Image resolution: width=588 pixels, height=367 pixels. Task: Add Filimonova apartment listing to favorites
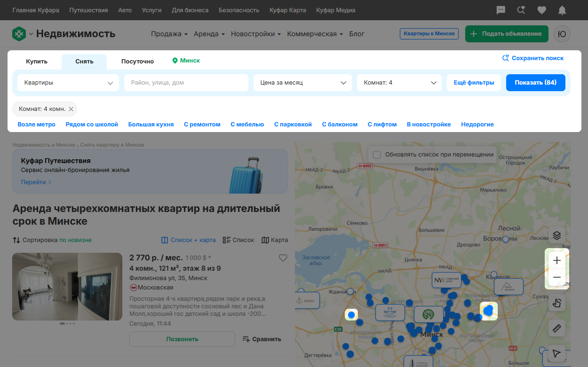click(x=283, y=258)
